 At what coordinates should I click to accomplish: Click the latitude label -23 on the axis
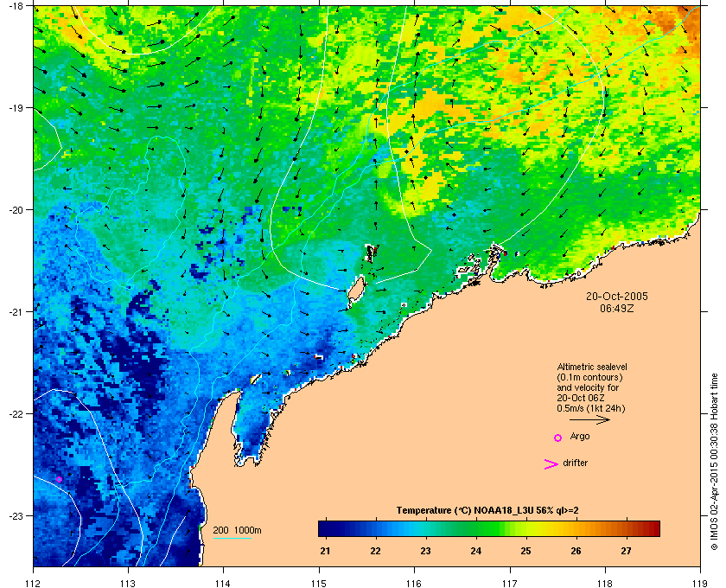pyautogui.click(x=16, y=515)
